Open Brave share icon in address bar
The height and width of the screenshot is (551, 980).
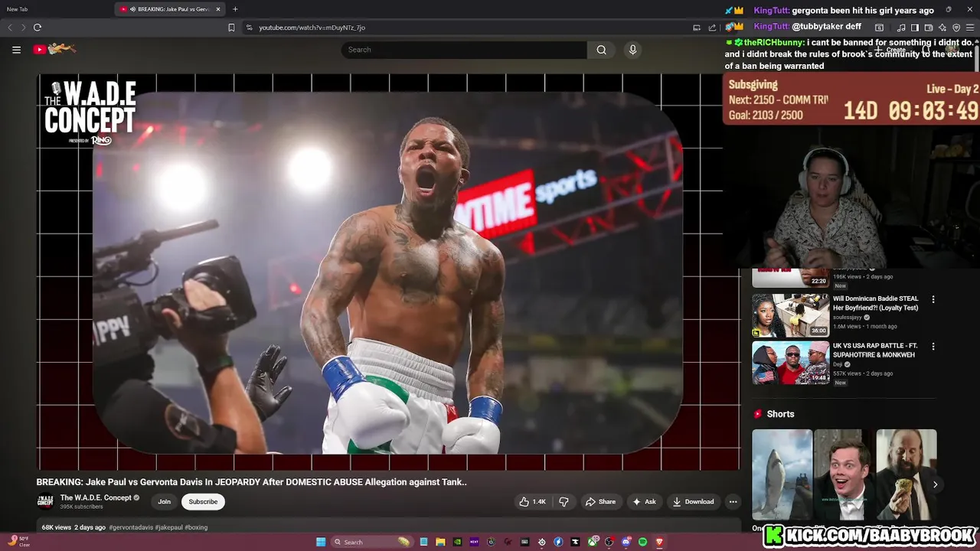click(712, 28)
